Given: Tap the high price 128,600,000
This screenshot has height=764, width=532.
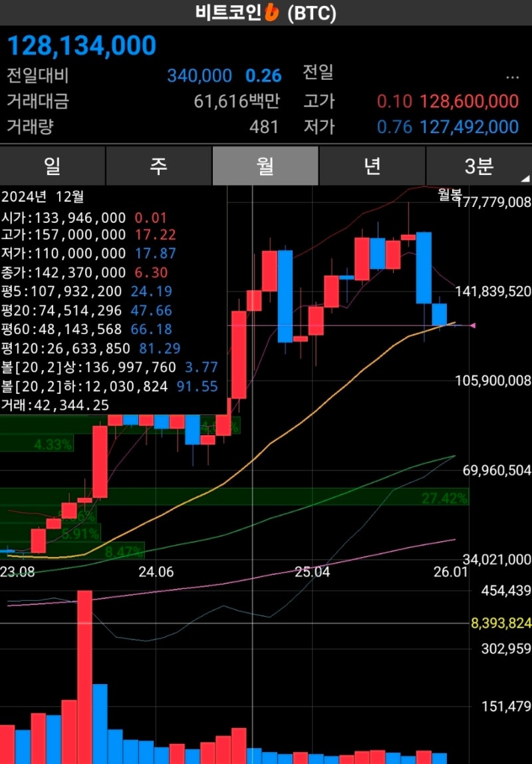Looking at the screenshot, I should pos(469,101).
